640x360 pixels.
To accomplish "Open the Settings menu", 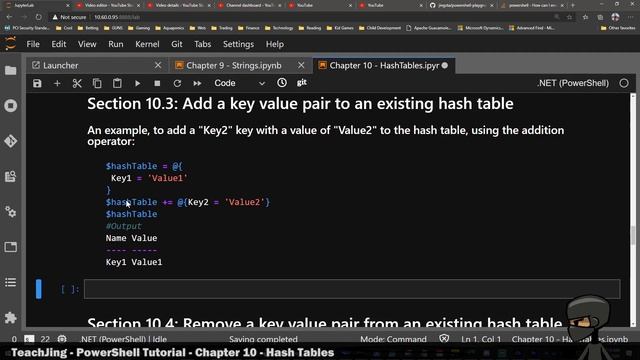I will 238,44.
